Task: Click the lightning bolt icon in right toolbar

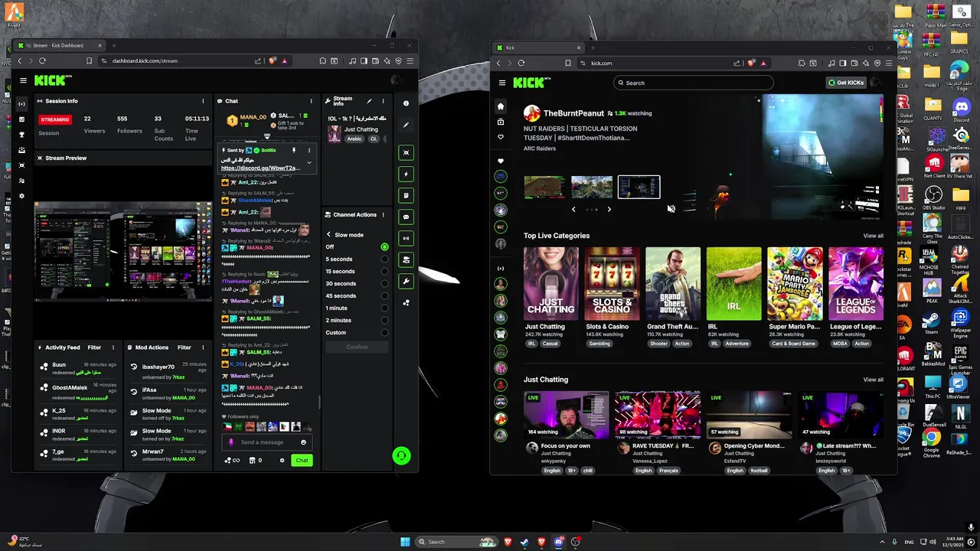Action: 406,174
